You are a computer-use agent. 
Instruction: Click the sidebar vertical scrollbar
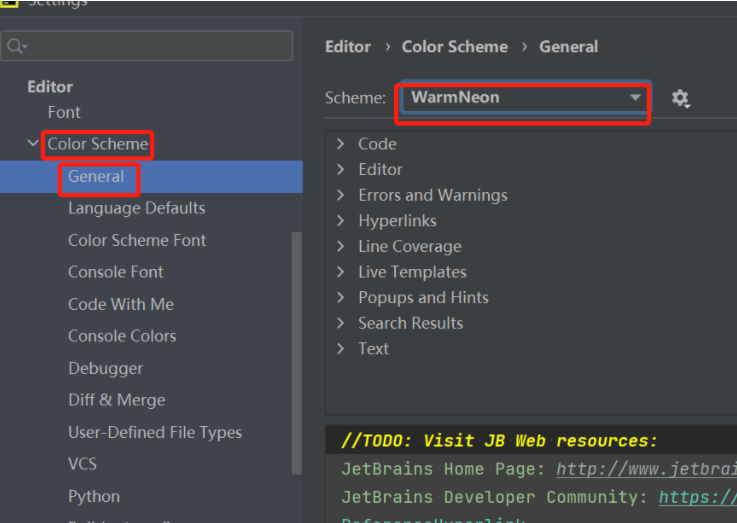coord(297,352)
